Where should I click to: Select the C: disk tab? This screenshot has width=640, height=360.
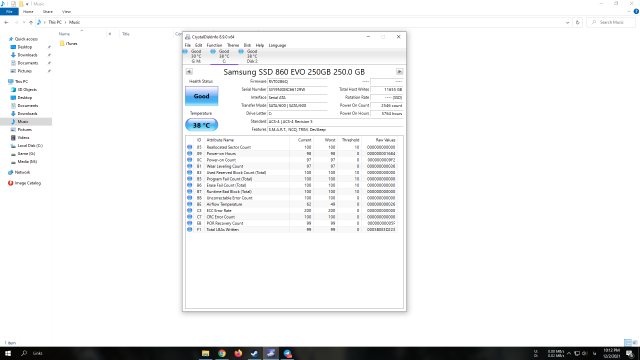[224, 56]
